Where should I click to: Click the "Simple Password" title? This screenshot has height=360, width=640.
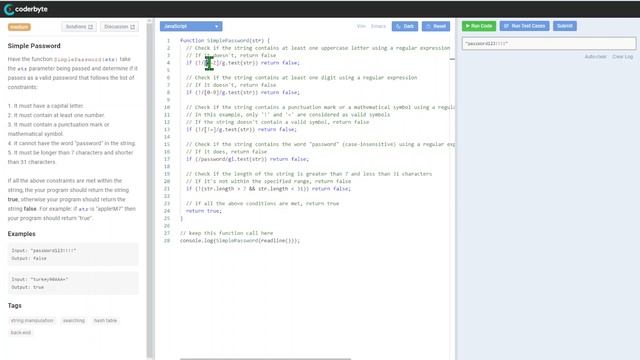(34, 46)
